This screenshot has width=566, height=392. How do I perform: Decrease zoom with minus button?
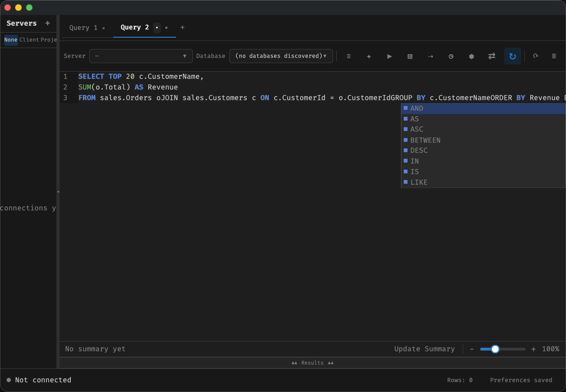tap(472, 349)
